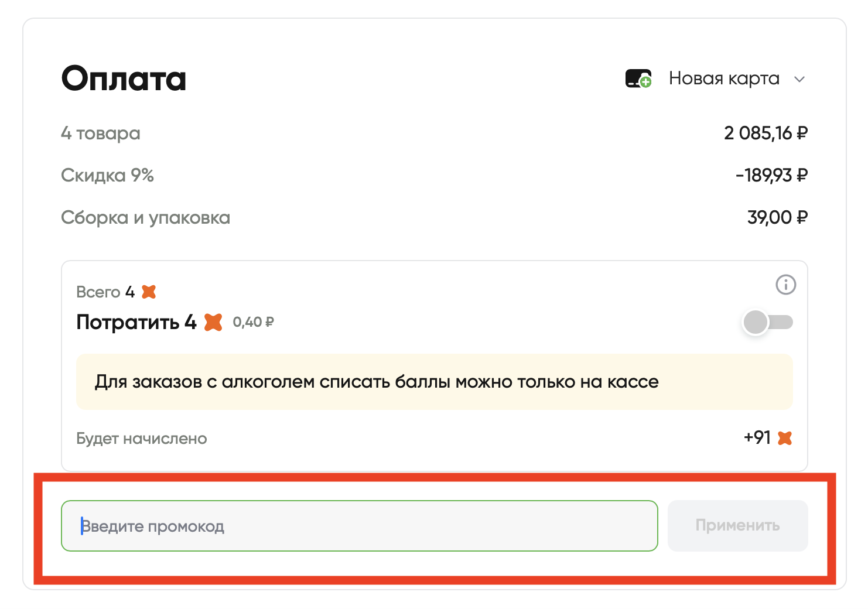
Task: Click the Применить button
Action: (737, 525)
